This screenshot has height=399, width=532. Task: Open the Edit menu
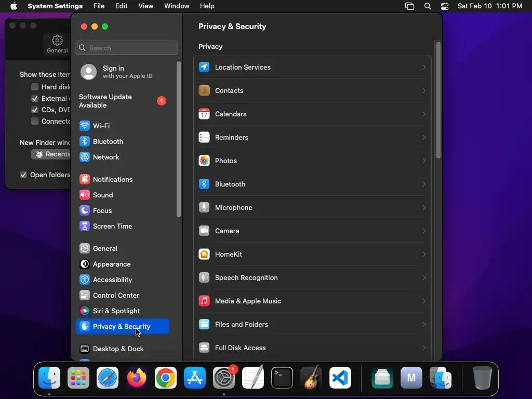[x=121, y=6]
